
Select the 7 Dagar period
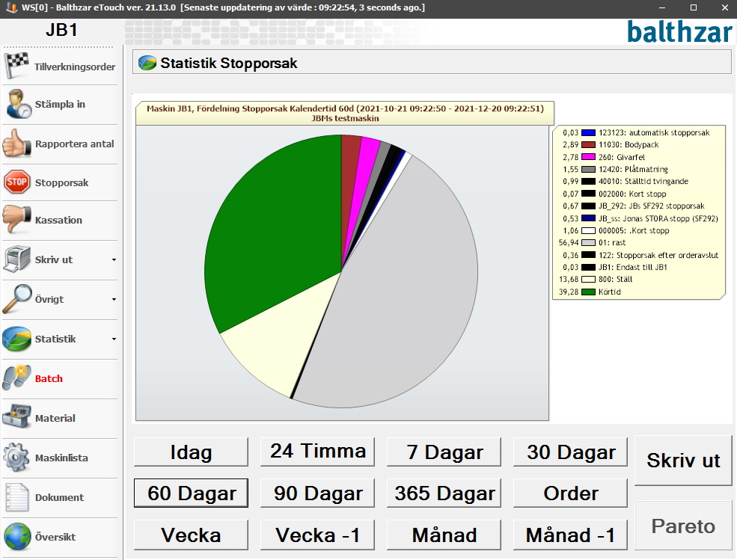tap(444, 452)
